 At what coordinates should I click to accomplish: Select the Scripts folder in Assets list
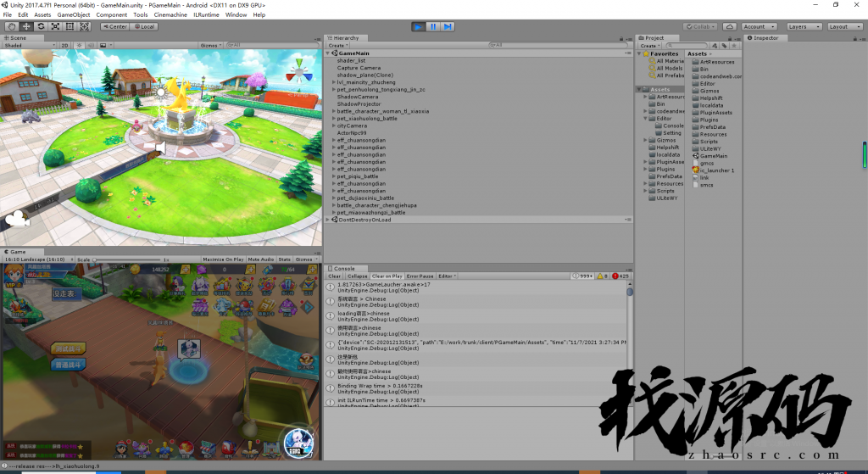(x=709, y=142)
